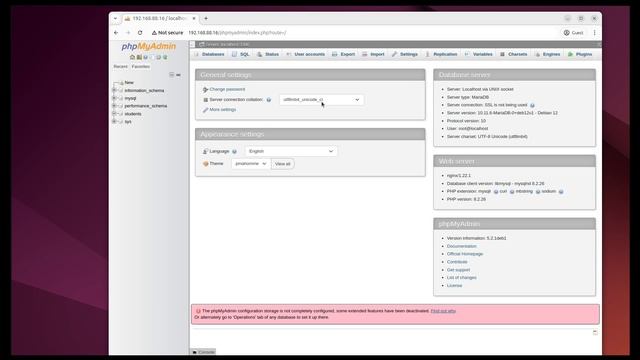640x360 pixels.
Task: Reload navigation panel with green icon
Action: coord(165,57)
